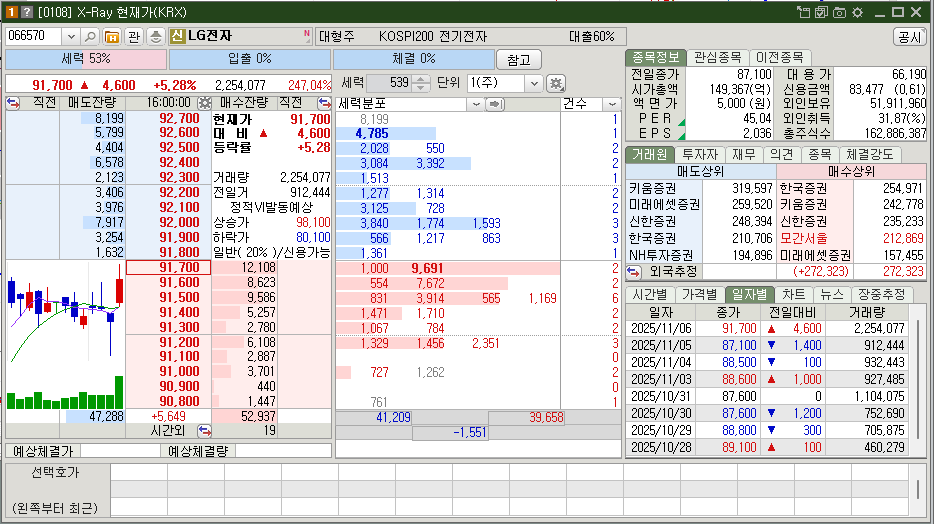This screenshot has width=934, height=524.
Task: Open the 장중추정 tab
Action: (881, 294)
